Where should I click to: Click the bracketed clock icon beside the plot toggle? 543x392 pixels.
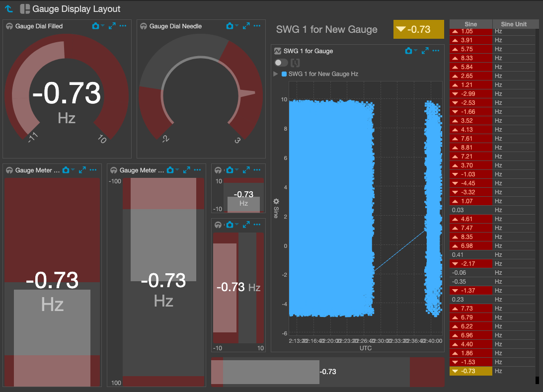pos(295,63)
